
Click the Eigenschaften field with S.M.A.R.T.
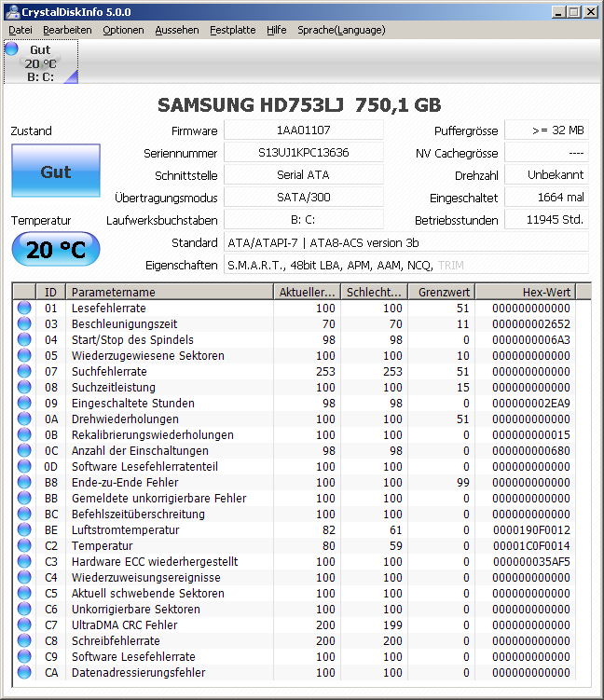406,265
